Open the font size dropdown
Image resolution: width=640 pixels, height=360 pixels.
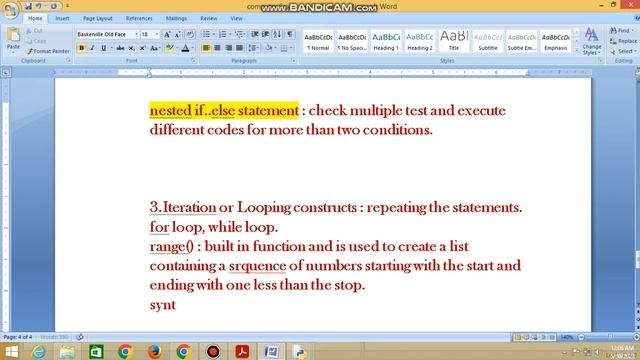click(157, 35)
